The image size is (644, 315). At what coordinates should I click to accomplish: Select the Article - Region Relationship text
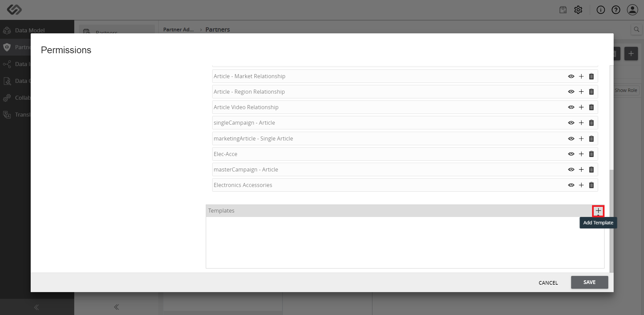[x=249, y=92]
